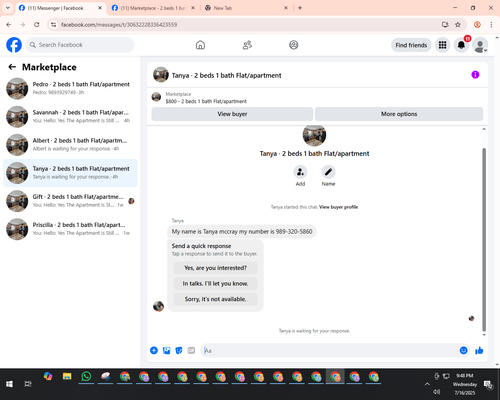Open the Facebook Home icon

tap(200, 45)
